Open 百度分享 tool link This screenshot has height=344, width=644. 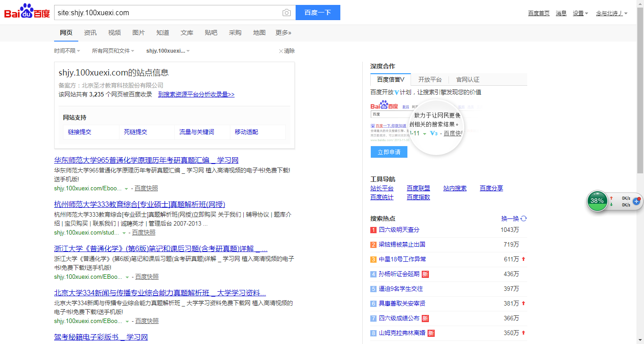click(491, 189)
